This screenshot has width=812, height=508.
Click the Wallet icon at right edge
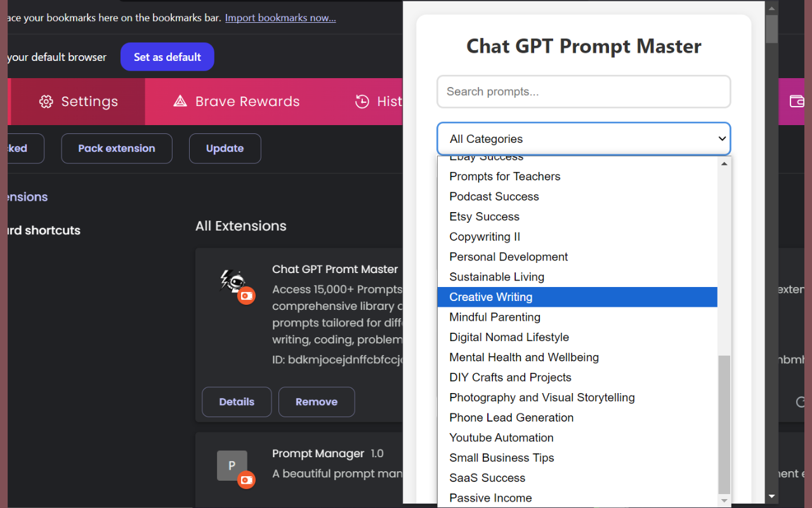point(796,102)
